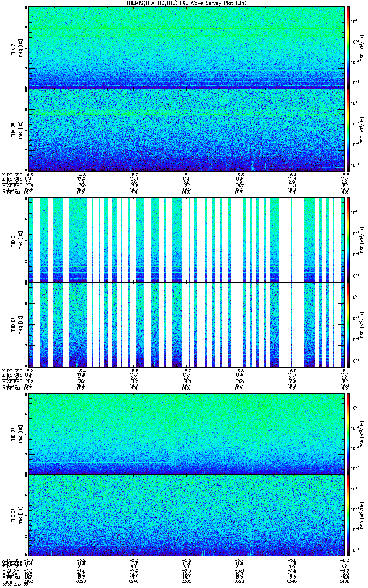The image size is (368, 588).
Task: Click the THE B-parallel spectrogram panel
Action: point(186,515)
